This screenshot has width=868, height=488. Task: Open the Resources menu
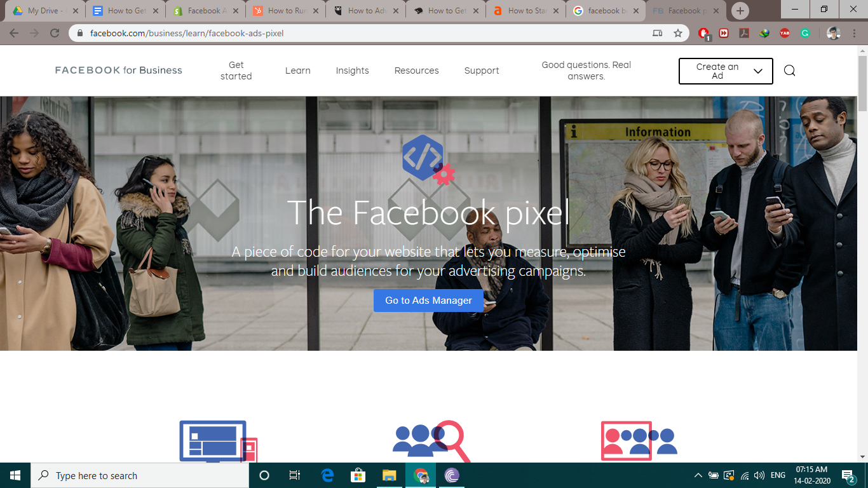pyautogui.click(x=416, y=71)
